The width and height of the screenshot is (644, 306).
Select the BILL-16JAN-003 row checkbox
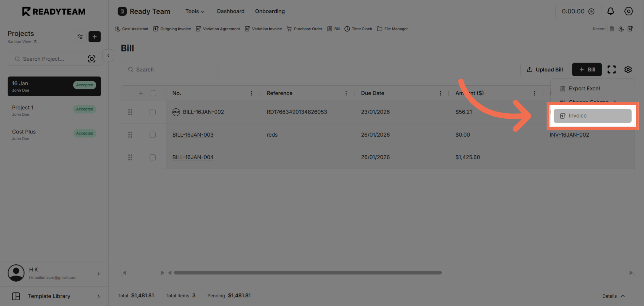pos(152,135)
